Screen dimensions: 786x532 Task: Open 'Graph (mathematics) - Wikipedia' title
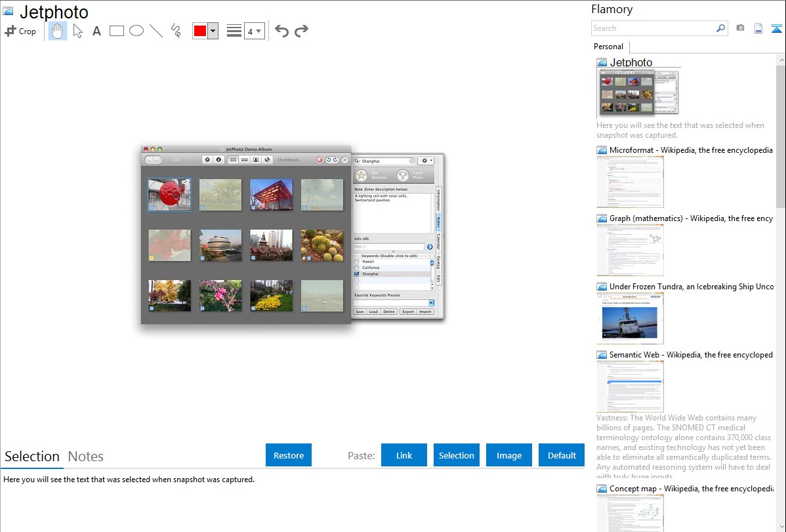[x=691, y=218]
